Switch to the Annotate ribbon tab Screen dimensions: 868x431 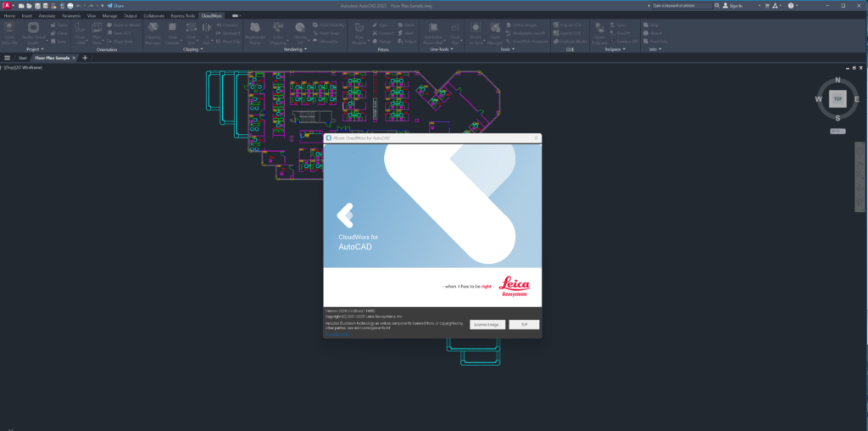pyautogui.click(x=47, y=15)
